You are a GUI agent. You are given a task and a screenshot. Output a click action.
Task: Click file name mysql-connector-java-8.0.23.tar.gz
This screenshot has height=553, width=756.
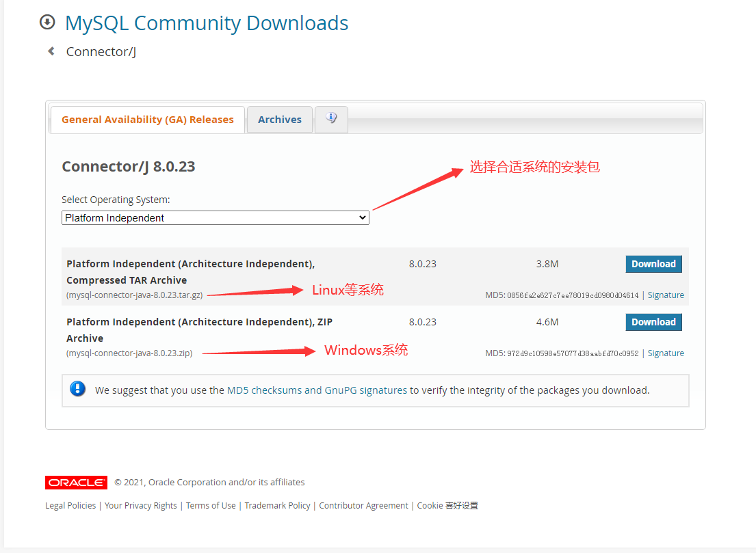coord(135,295)
